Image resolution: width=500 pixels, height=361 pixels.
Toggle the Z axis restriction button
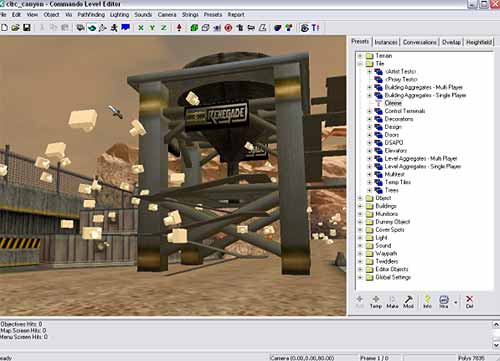tap(164, 28)
